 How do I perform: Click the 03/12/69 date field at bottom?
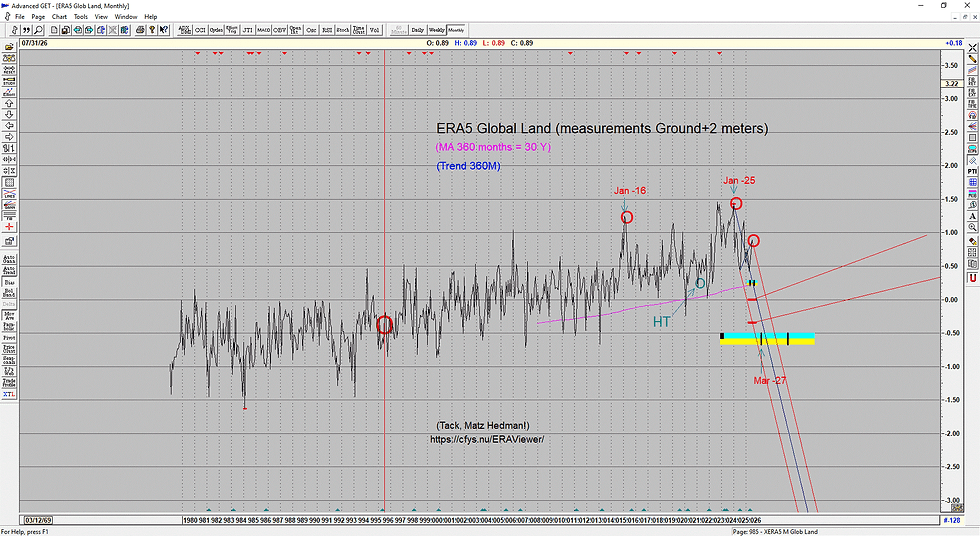tap(38, 520)
